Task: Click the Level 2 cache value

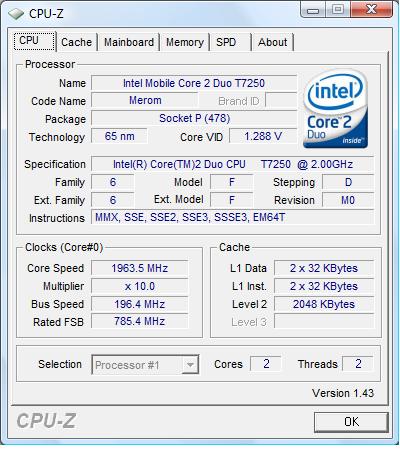Action: pyautogui.click(x=324, y=304)
